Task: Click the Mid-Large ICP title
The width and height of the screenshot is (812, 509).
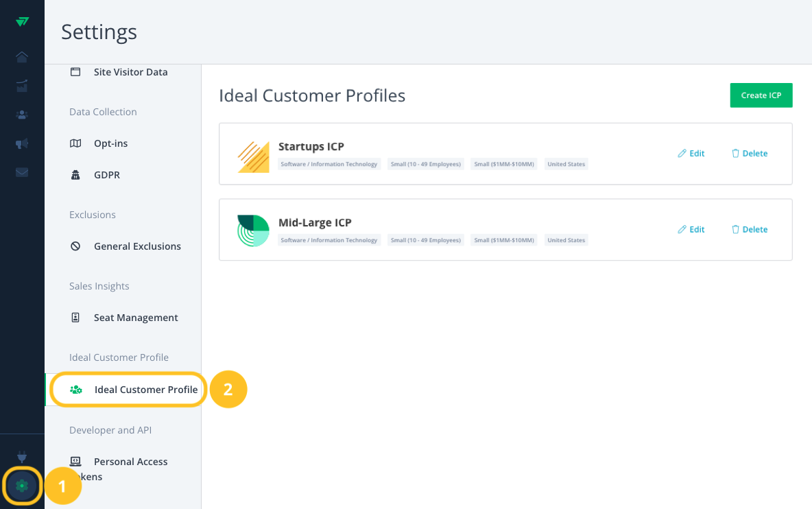Action: click(315, 223)
